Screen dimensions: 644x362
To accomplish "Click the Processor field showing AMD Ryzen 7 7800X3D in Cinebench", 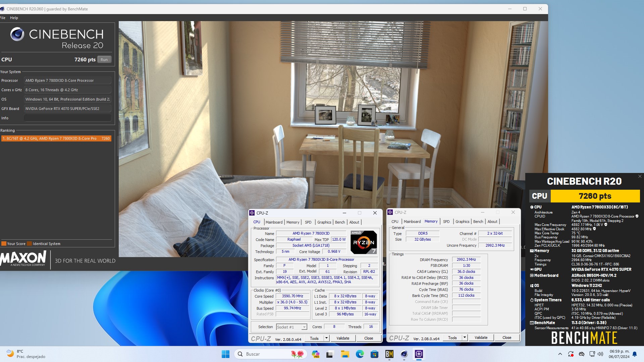I will 67,80.
